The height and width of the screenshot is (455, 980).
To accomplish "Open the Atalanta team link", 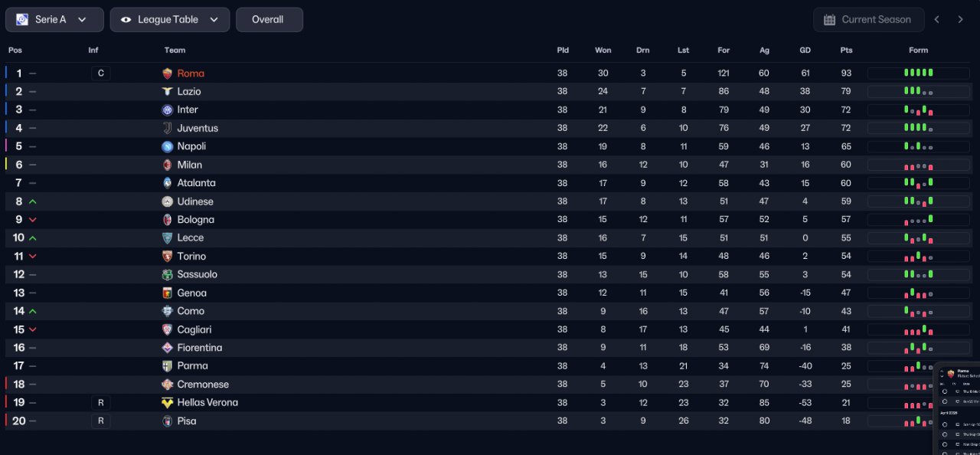I will point(196,183).
